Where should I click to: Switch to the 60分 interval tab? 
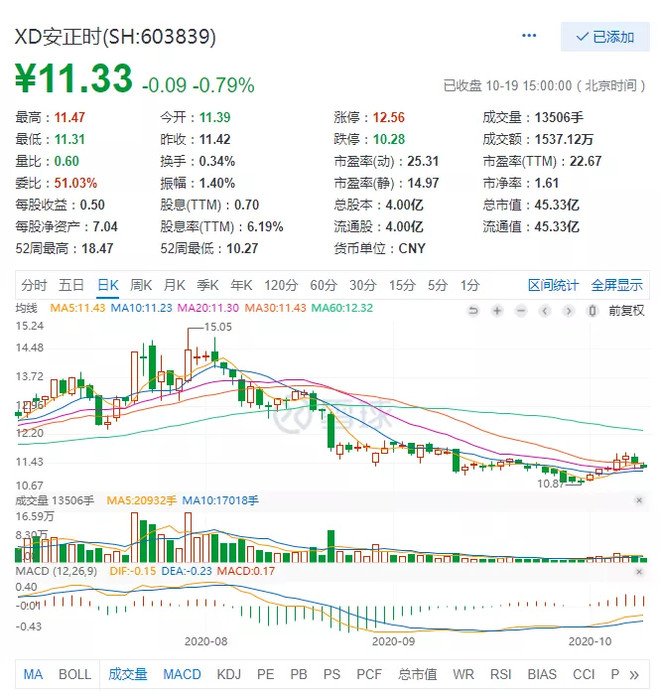coord(324,285)
